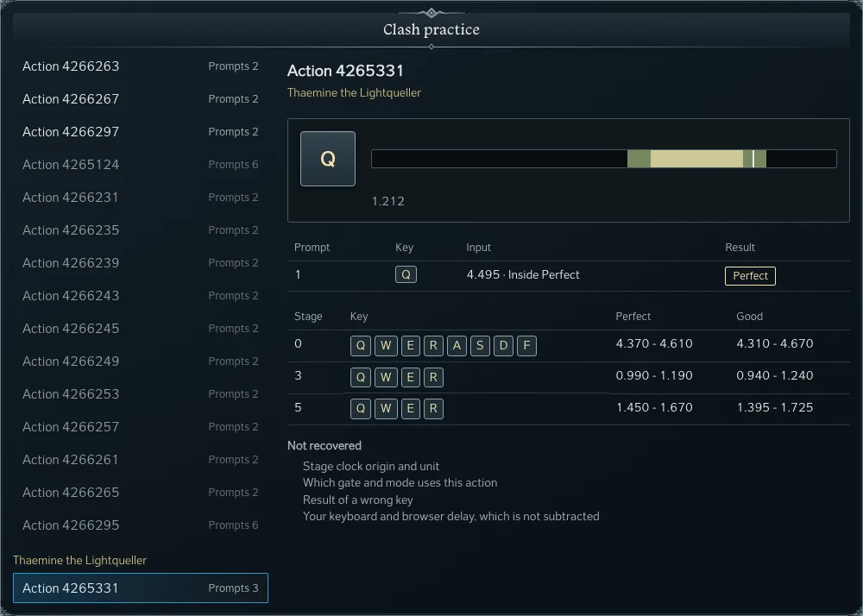Open Action 4266263 in the list
This screenshot has height=616, width=863.
click(141, 66)
